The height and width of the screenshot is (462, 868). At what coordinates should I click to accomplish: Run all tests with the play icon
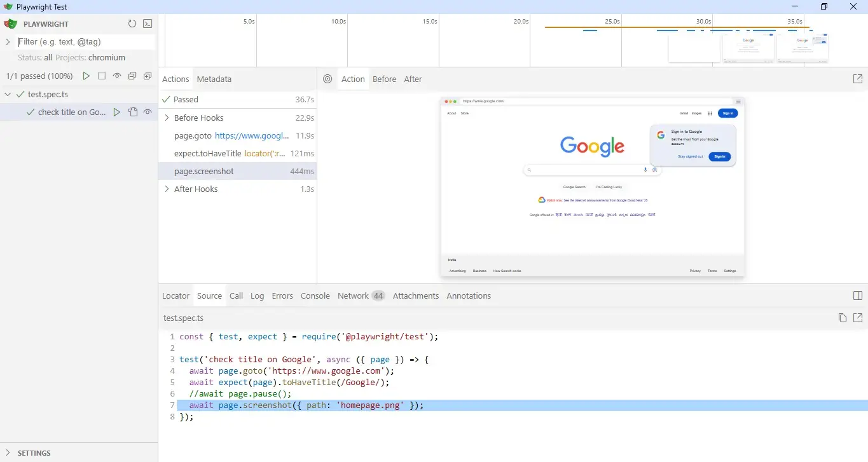[x=86, y=76]
